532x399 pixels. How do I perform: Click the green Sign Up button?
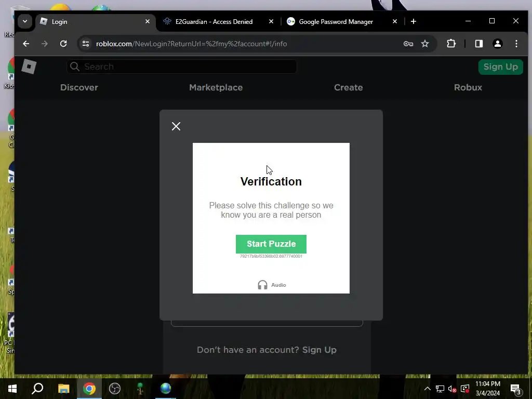[500, 67]
